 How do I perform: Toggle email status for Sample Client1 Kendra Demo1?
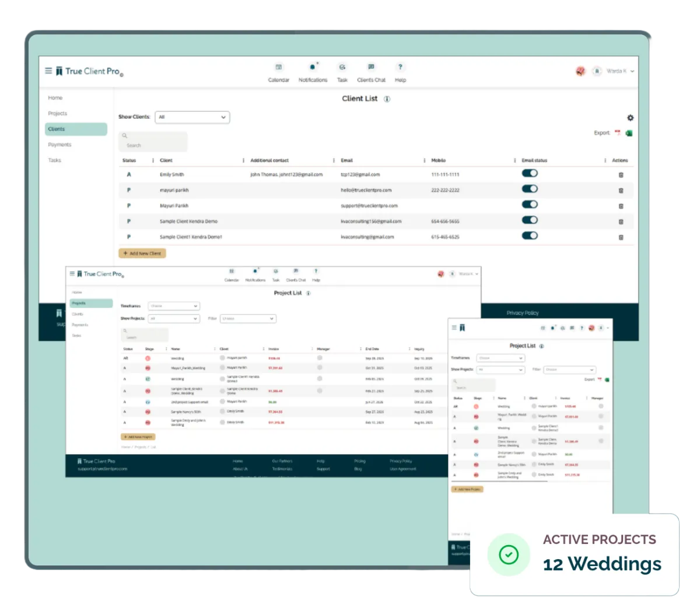[530, 236]
